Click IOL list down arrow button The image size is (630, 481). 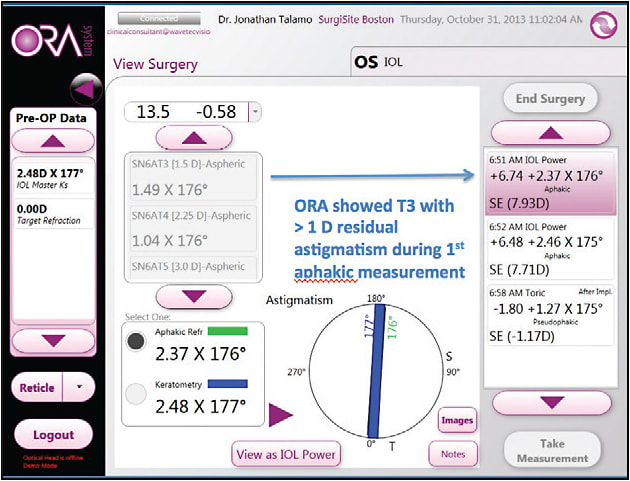click(194, 297)
